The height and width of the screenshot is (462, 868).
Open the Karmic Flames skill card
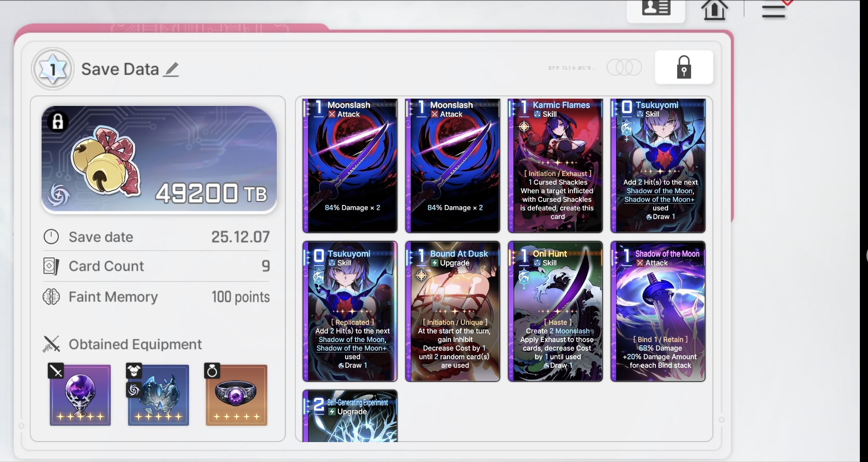pos(555,166)
